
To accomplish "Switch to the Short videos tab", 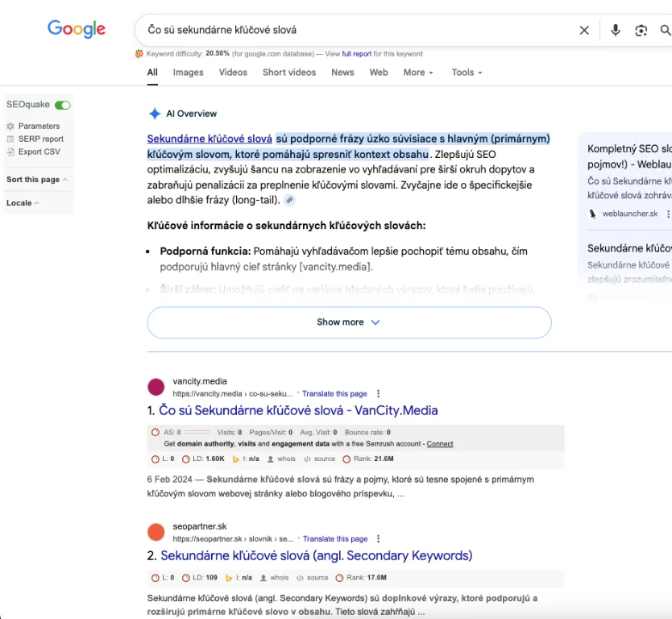I will tap(289, 73).
